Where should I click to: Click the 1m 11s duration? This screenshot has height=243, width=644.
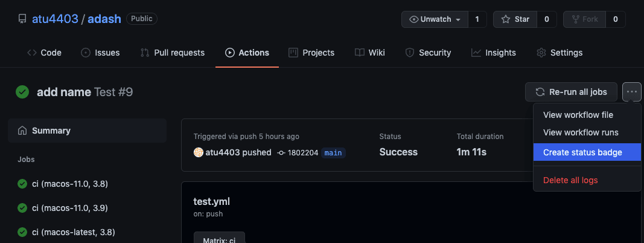(471, 152)
